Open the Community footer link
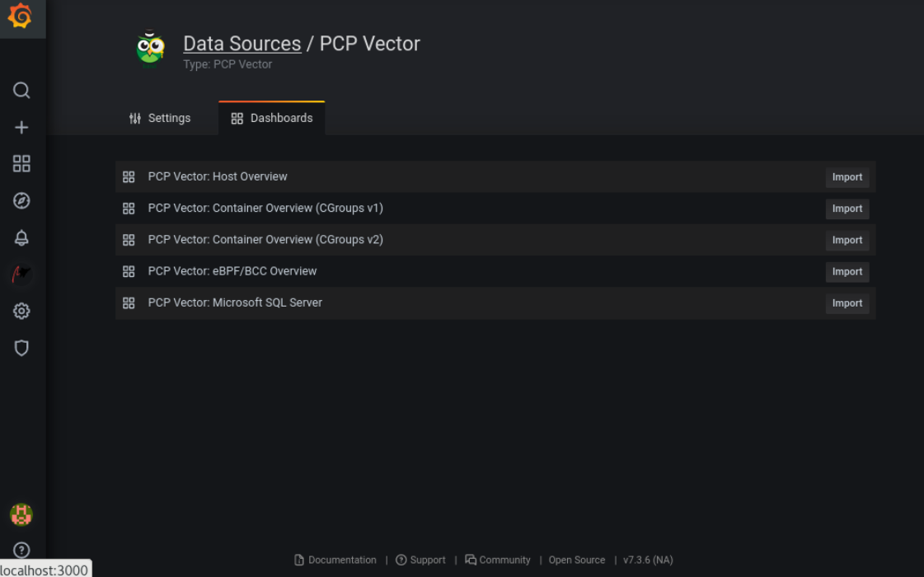Image resolution: width=924 pixels, height=577 pixels. click(504, 560)
